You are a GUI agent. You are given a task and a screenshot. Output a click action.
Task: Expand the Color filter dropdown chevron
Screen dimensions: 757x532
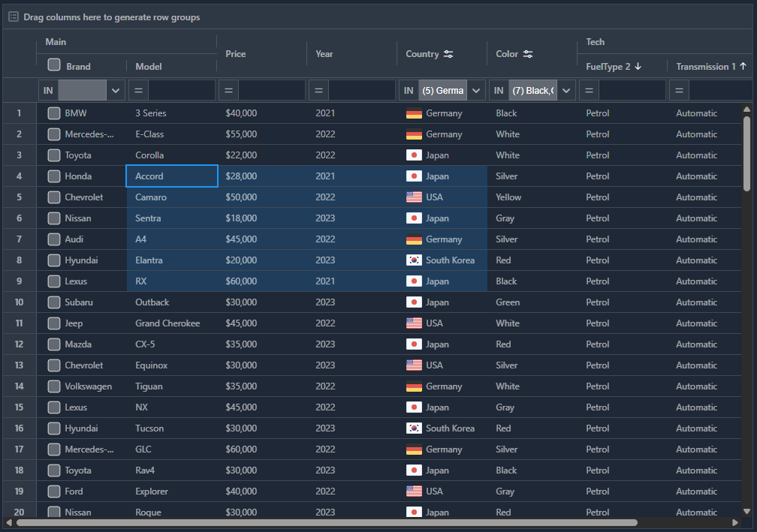pyautogui.click(x=566, y=90)
